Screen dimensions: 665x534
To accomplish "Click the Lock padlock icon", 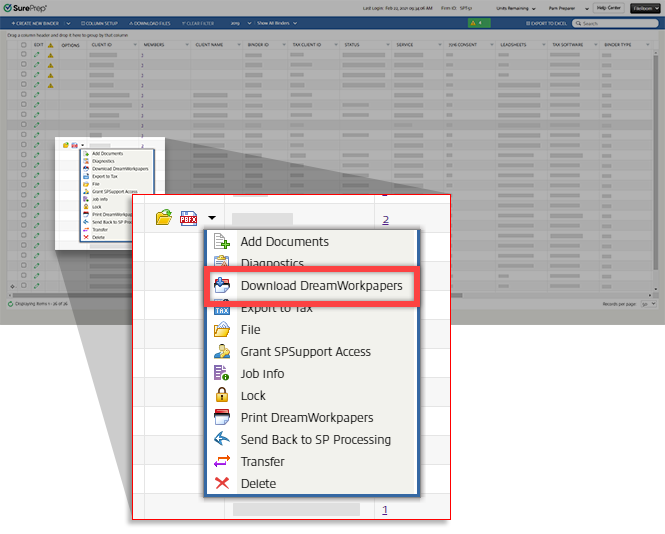I will click(222, 396).
